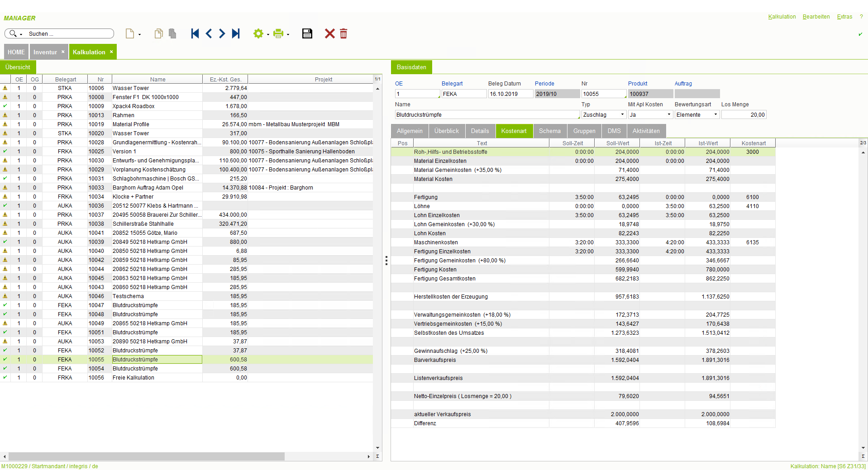Image resolution: width=868 pixels, height=470 pixels.
Task: Sort by the Ez.-Kst. Ges. column header
Action: [225, 79]
